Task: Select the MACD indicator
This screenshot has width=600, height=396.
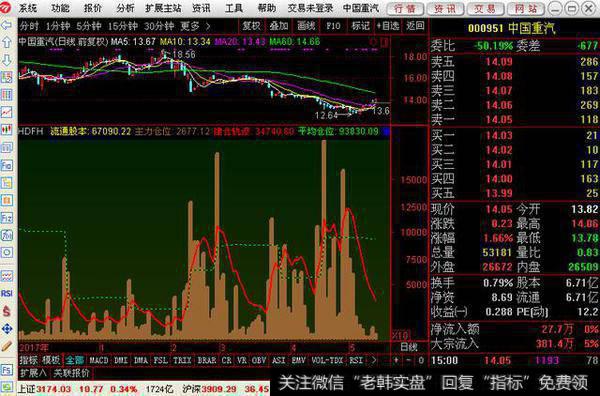Action: pos(99,360)
